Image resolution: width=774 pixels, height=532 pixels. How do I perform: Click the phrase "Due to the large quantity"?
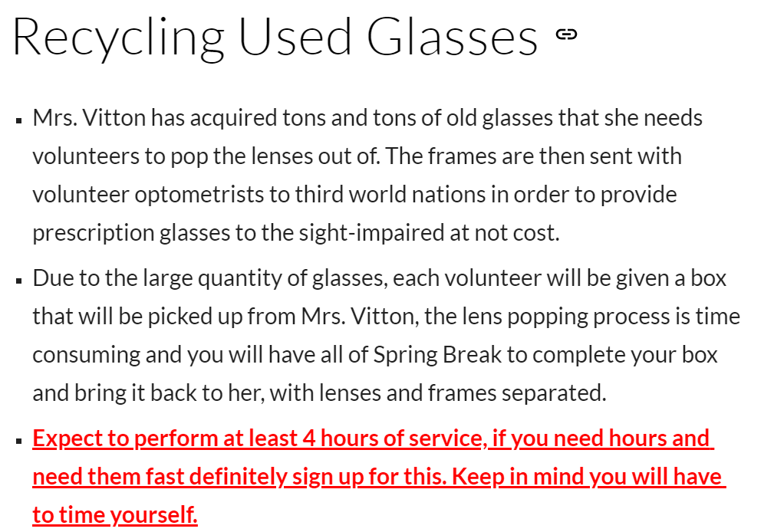point(157,277)
